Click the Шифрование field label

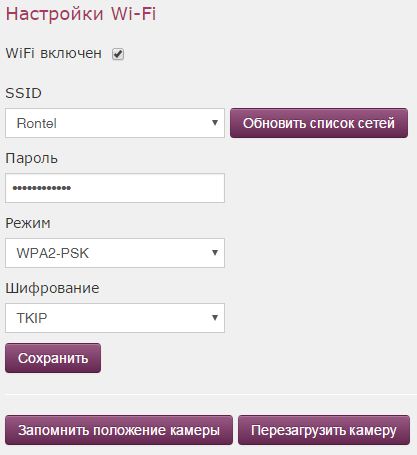[x=52, y=288]
